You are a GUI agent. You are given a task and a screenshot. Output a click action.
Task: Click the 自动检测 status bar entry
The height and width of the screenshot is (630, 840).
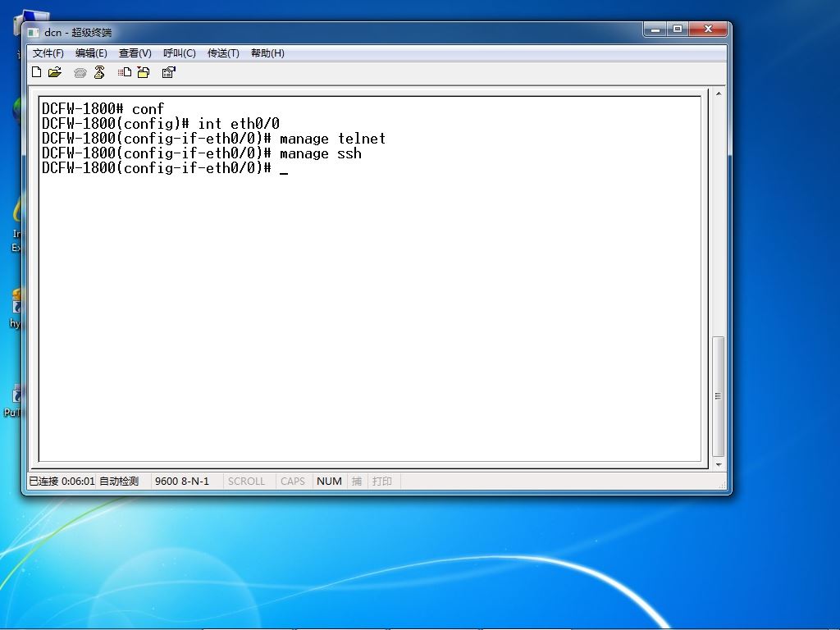tap(119, 481)
